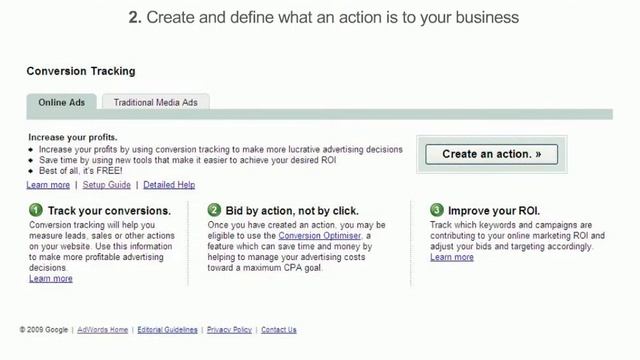Screen dimensions: 640x360
Task: Click the Track your conversions heading
Action: [109, 211]
